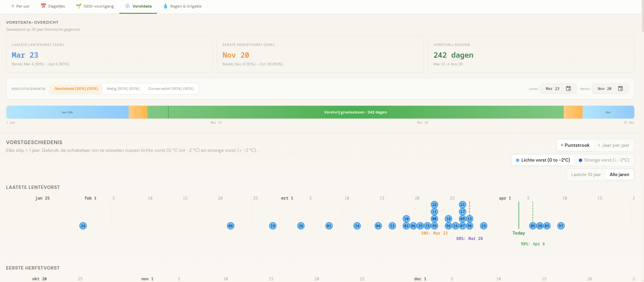Switch to Jaar per jaar view
Viewport: 644px width, 282px height.
pos(613,145)
